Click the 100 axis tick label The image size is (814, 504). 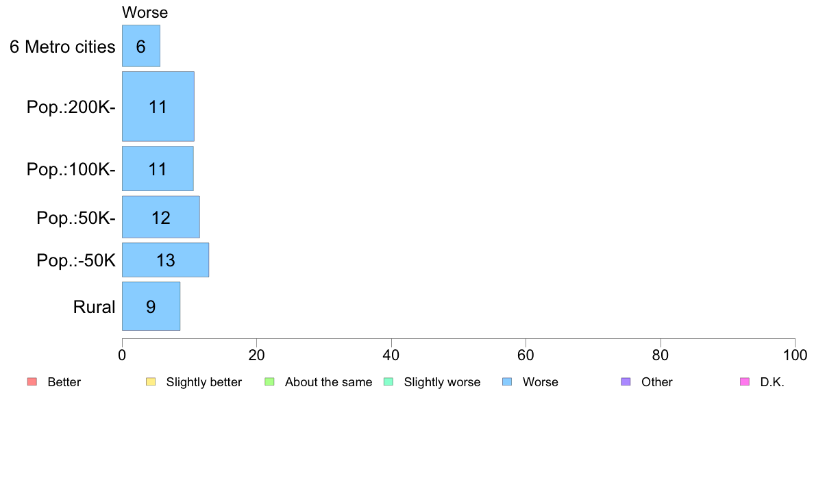(795, 355)
